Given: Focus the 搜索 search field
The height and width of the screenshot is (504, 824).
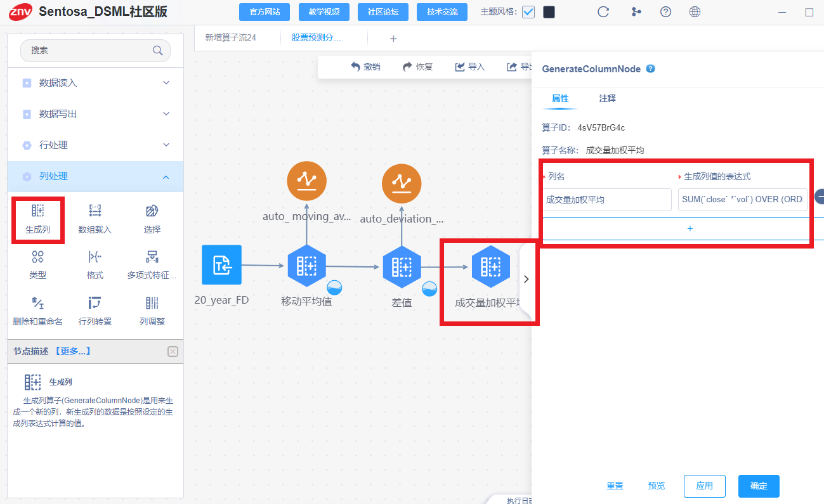Looking at the screenshot, I should tap(95, 51).
